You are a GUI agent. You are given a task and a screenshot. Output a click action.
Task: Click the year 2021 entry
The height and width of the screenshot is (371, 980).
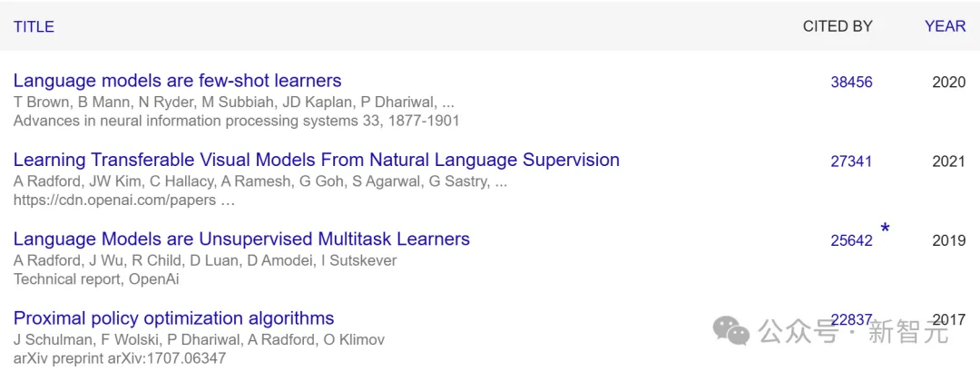pyautogui.click(x=948, y=161)
